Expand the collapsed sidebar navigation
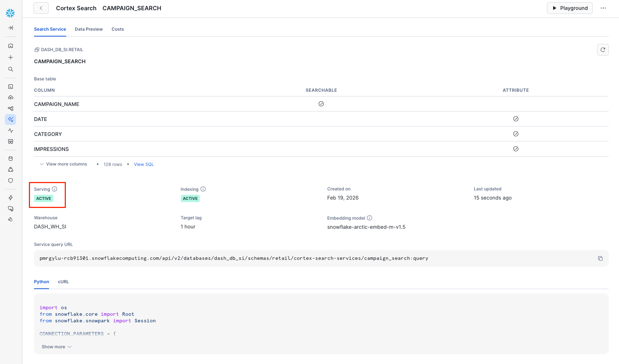Image resolution: width=619 pixels, height=364 pixels. 11,28
